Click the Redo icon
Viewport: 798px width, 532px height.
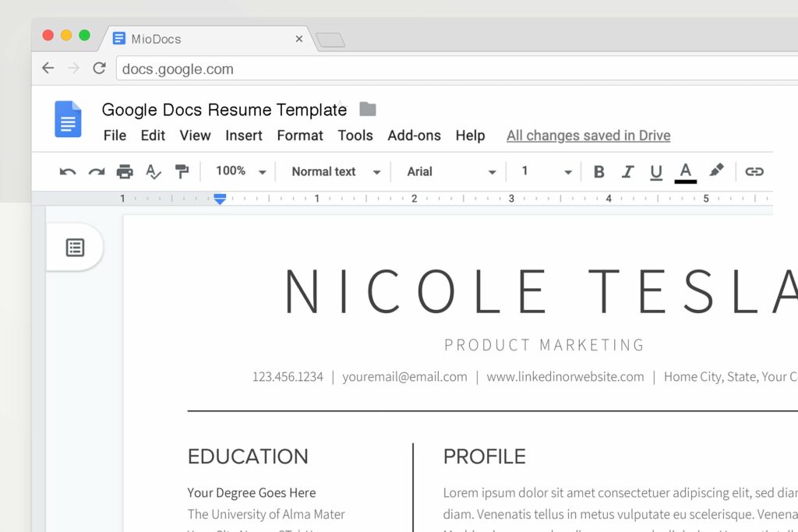(97, 171)
